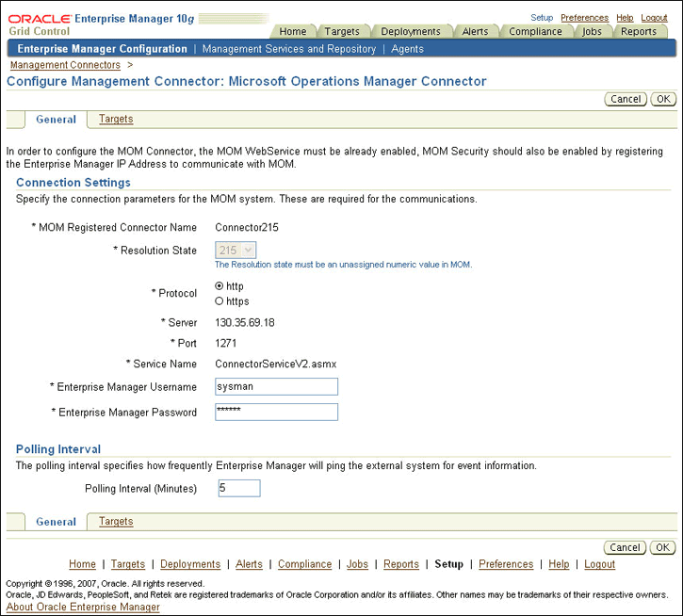683x616 pixels.
Task: Go to the Compliance tab
Action: point(535,31)
